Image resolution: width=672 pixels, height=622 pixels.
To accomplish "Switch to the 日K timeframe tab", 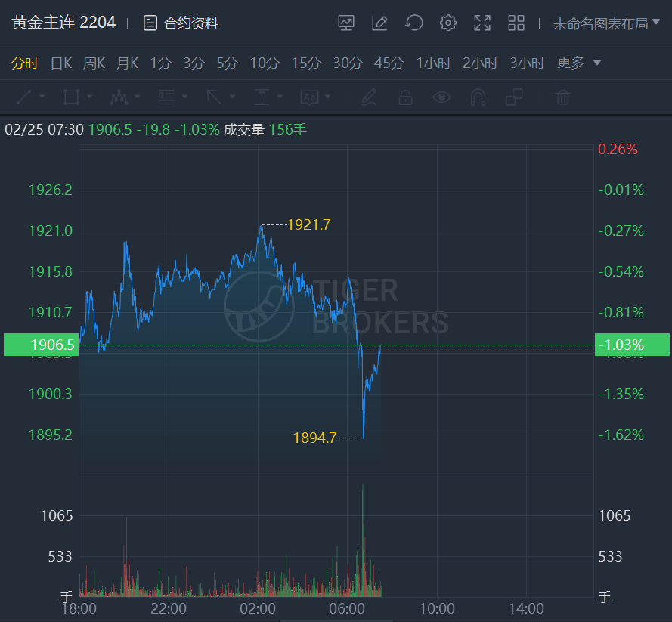I will pos(60,63).
